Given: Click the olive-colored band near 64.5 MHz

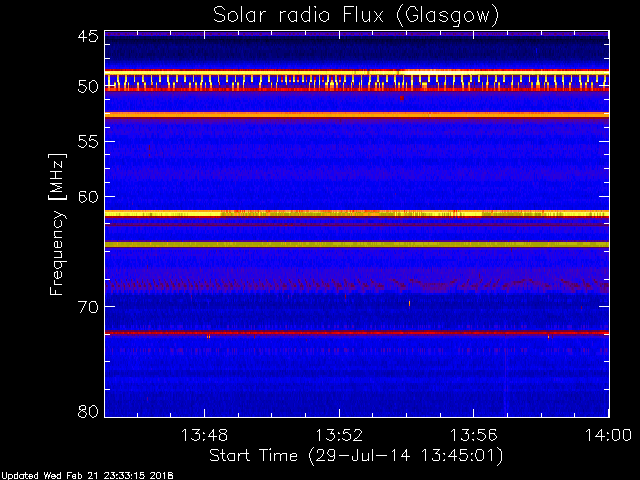Looking at the screenshot, I should coord(357,244).
